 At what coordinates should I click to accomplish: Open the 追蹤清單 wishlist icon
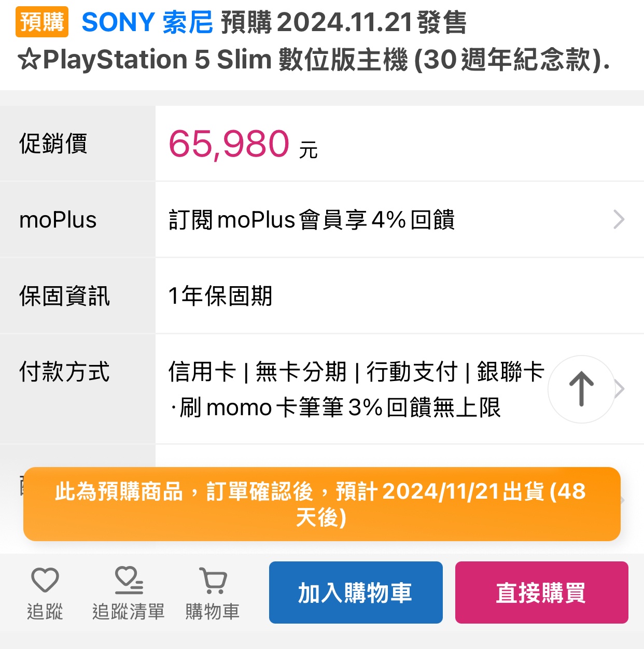click(128, 593)
